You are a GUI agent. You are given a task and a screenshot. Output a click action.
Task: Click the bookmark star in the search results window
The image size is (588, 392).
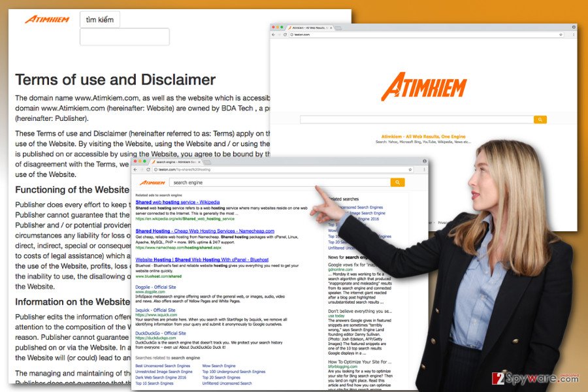tap(410, 170)
